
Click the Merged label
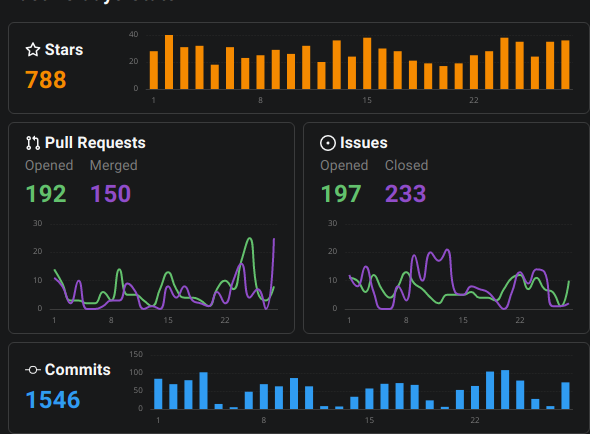[x=114, y=166]
